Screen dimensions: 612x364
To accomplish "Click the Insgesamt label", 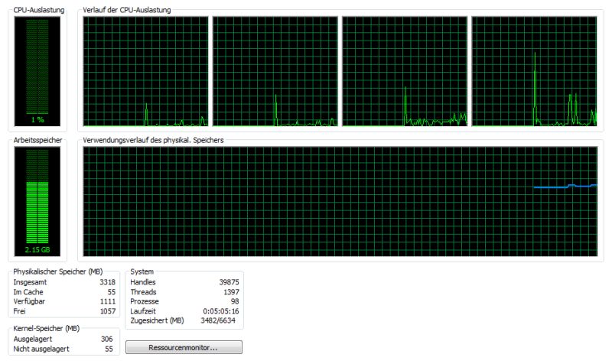I will tap(30, 282).
